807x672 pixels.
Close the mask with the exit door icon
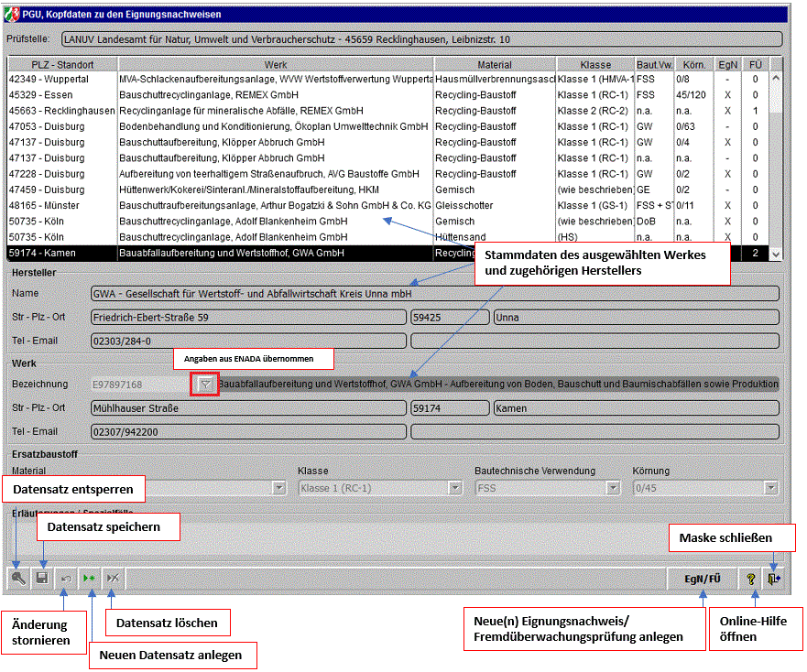774,579
